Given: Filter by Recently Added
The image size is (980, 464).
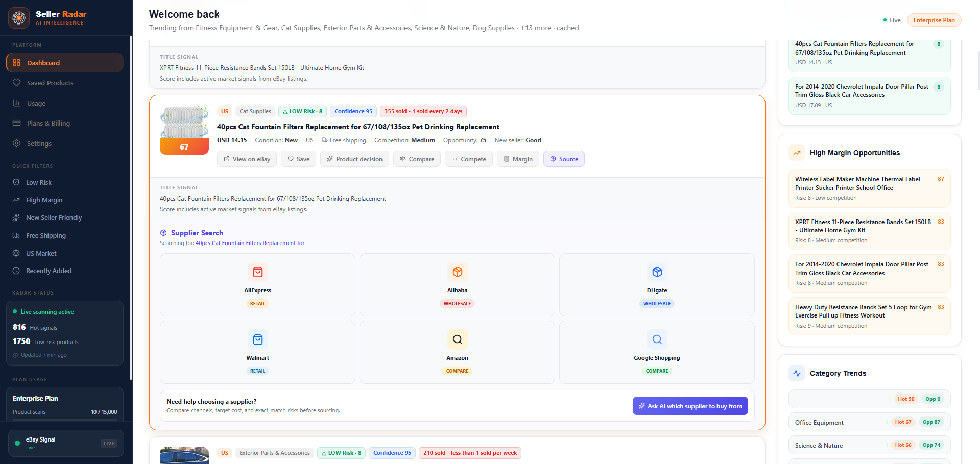Looking at the screenshot, I should click(x=65, y=271).
